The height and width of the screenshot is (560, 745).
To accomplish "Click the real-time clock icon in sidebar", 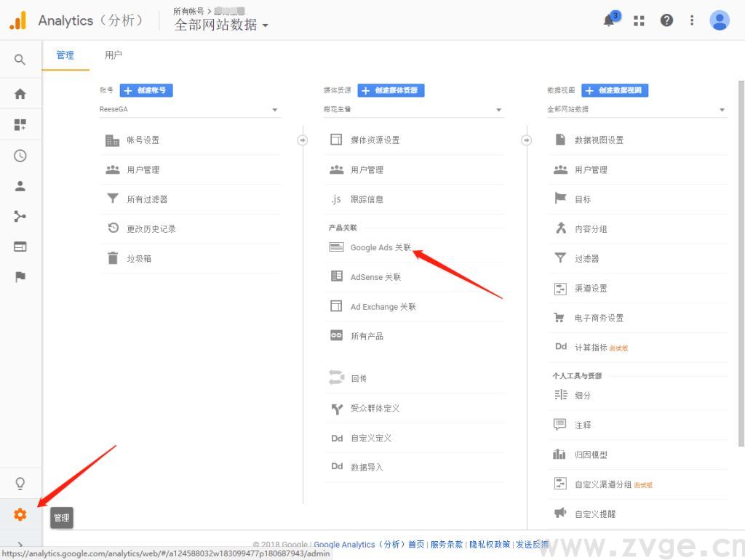I will 20,155.
